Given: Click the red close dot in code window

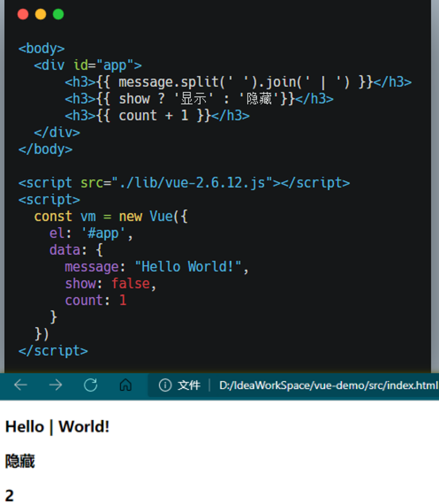Looking at the screenshot, I should [23, 14].
